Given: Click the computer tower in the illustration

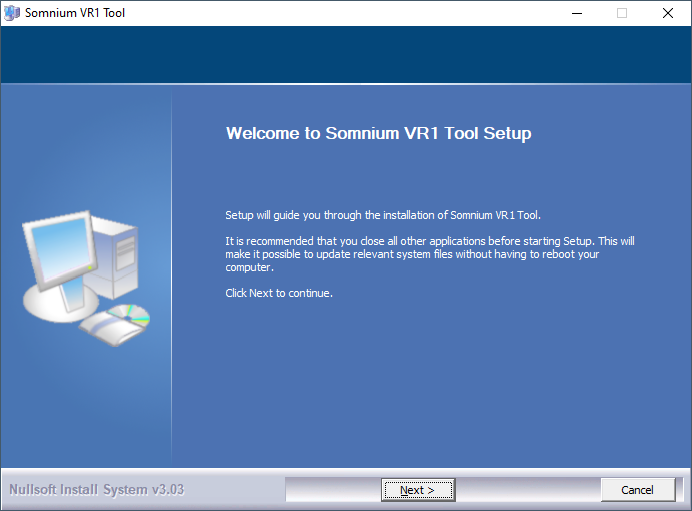Looking at the screenshot, I should pos(118,258).
